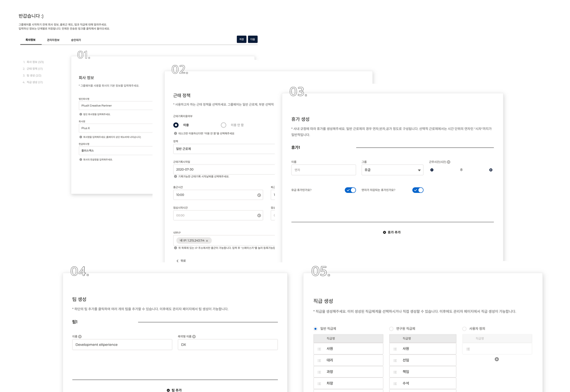
Task: Click info icon beside IP 주소 hint
Action: point(175,248)
